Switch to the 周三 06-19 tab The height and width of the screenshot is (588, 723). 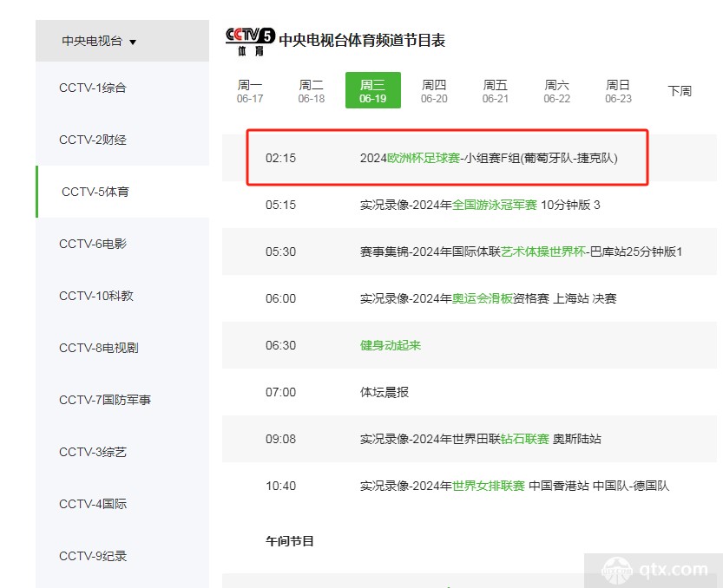(x=373, y=91)
